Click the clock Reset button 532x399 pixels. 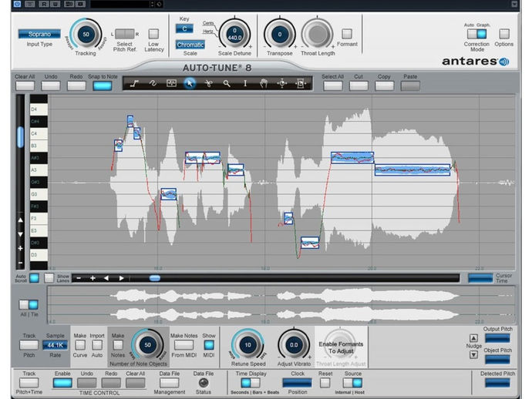click(x=325, y=383)
